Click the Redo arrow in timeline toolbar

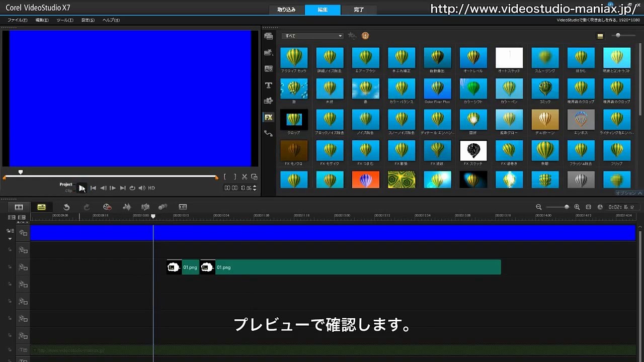pos(87,207)
